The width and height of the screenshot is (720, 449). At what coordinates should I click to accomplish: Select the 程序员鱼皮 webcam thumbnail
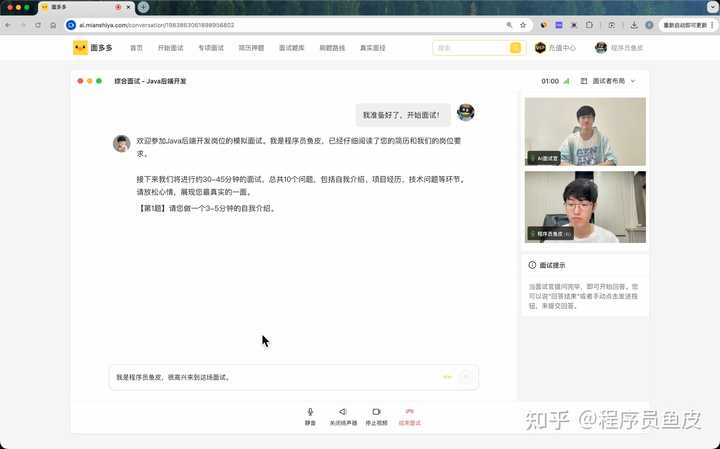585,207
